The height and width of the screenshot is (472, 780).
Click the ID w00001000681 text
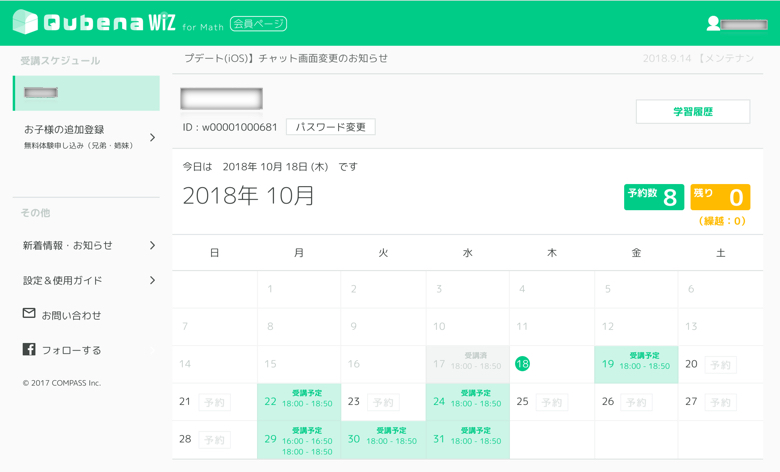pyautogui.click(x=230, y=127)
